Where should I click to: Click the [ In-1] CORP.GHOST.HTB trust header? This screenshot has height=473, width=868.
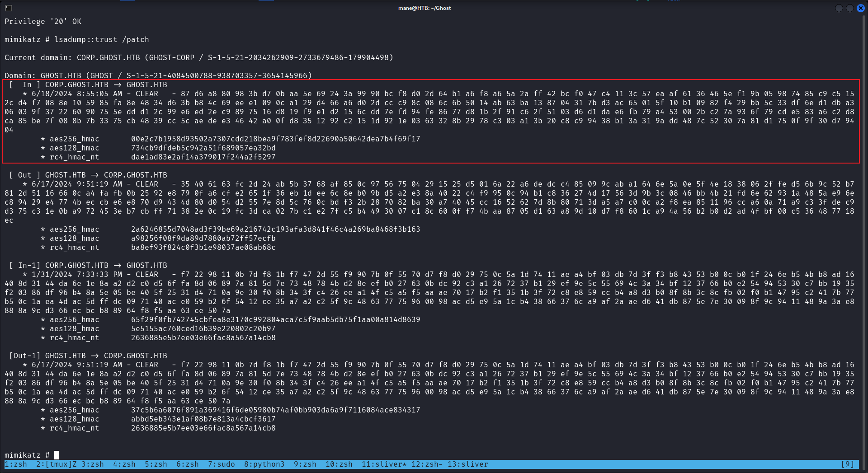tap(88, 265)
